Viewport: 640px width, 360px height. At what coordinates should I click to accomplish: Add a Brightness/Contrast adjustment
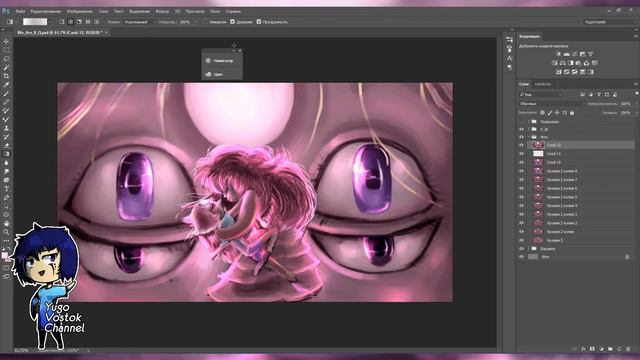click(558, 54)
